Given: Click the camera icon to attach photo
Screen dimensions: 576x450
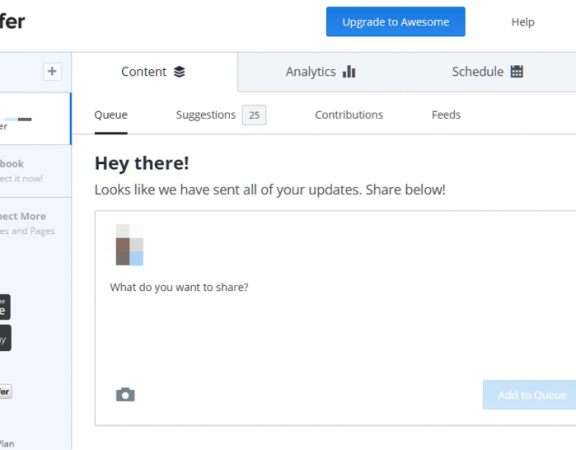Looking at the screenshot, I should (x=125, y=395).
